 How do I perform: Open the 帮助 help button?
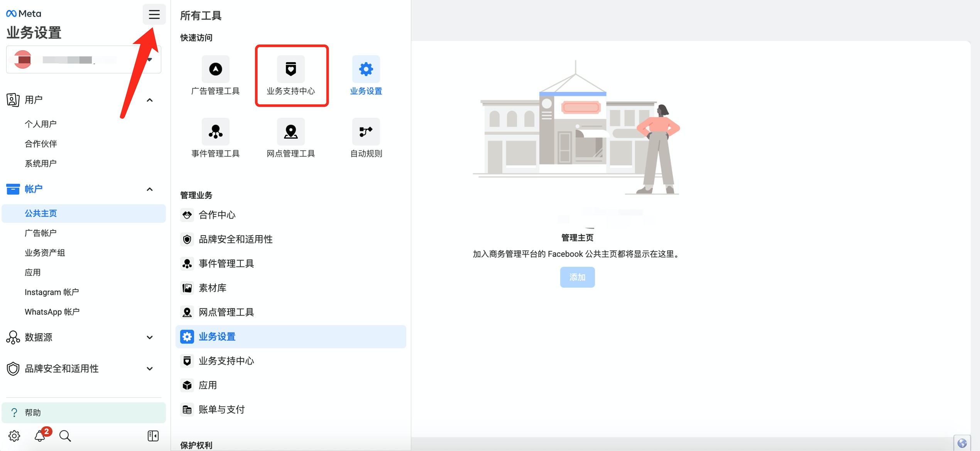pos(84,413)
